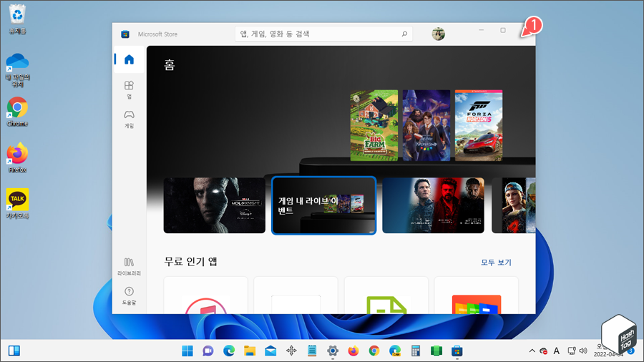This screenshot has height=362, width=644.
Task: Open the KakaoTalk desktop shortcut
Action: [17, 203]
